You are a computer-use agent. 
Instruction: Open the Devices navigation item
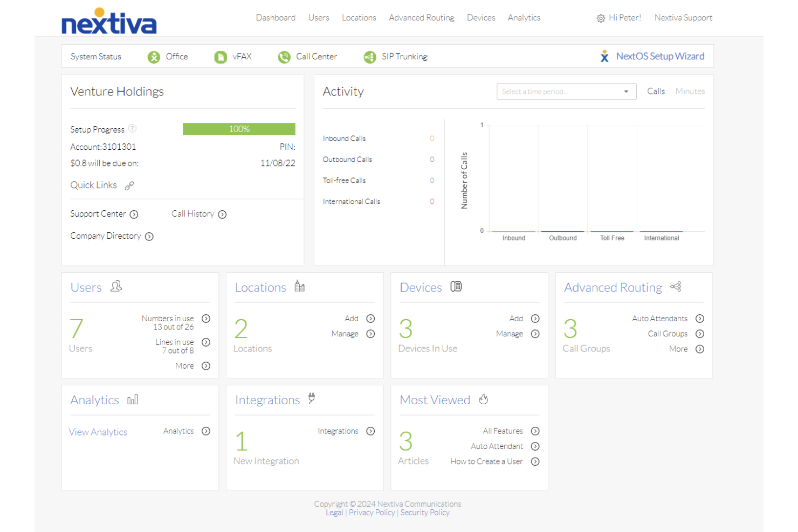point(481,18)
